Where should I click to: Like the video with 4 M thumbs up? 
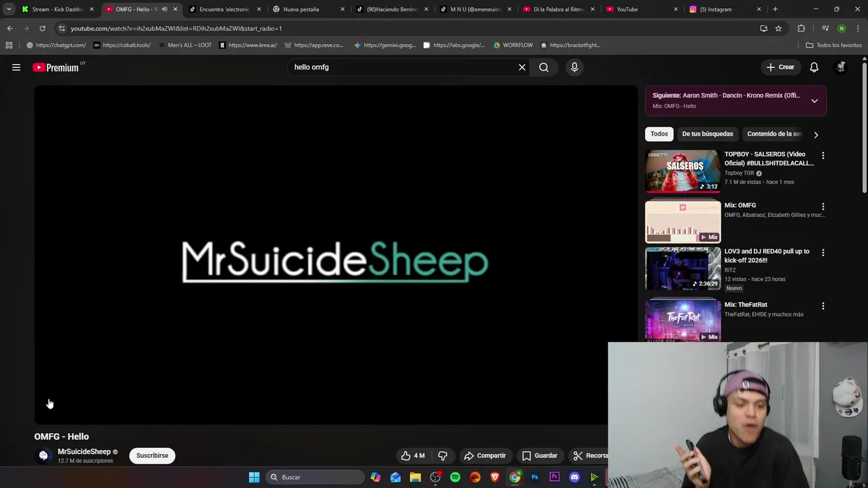coord(413,455)
